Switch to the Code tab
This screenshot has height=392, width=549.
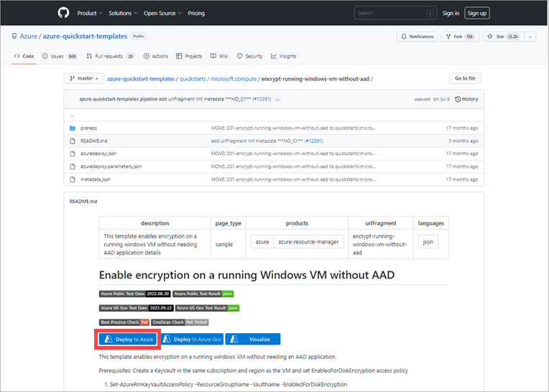pyautogui.click(x=24, y=56)
